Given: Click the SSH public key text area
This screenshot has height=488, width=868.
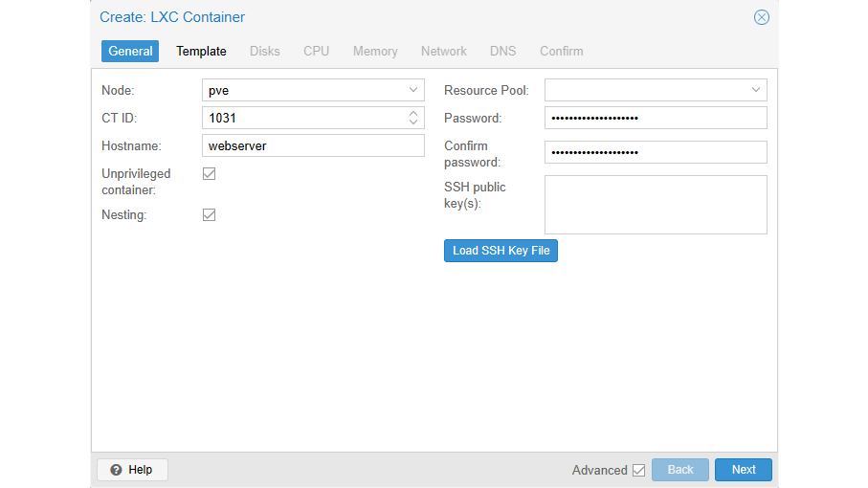Looking at the screenshot, I should pos(656,204).
